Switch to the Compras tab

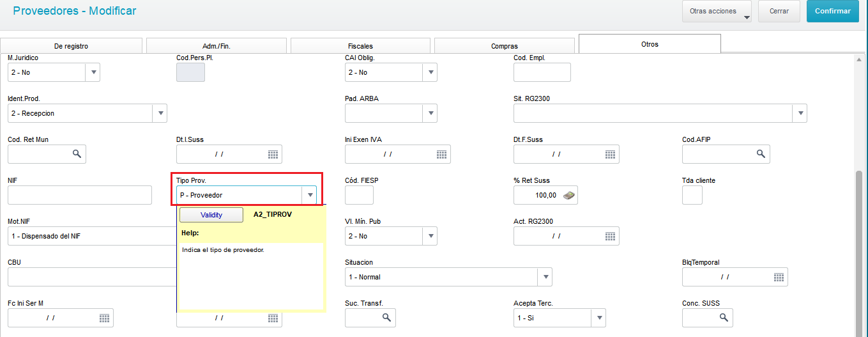[505, 46]
